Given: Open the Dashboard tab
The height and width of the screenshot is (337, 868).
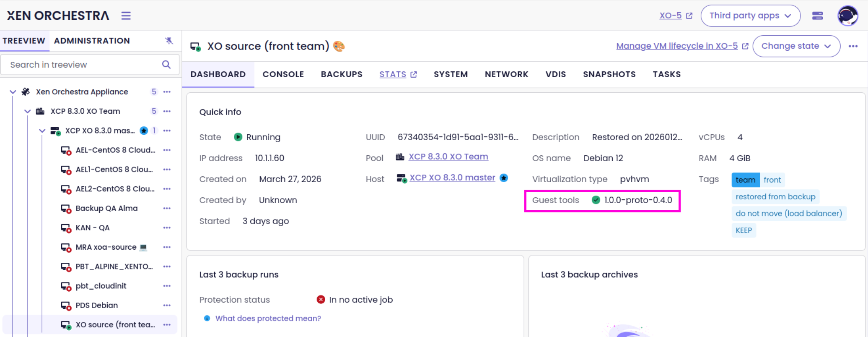Looking at the screenshot, I should point(218,74).
